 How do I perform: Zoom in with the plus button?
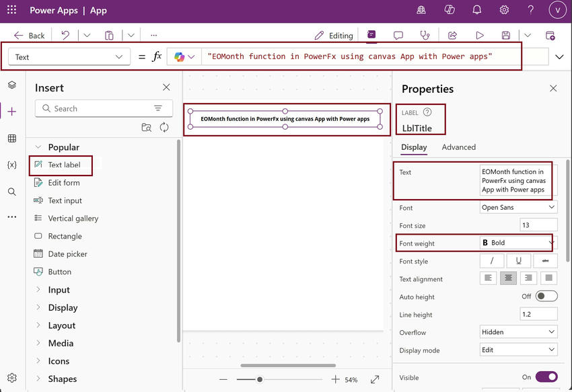[335, 380]
